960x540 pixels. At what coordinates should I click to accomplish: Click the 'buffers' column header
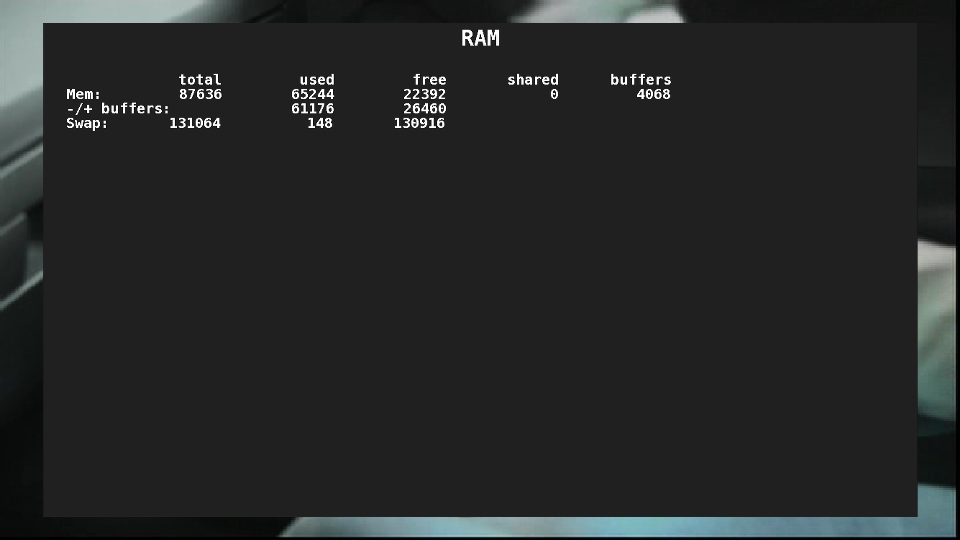pyautogui.click(x=640, y=80)
